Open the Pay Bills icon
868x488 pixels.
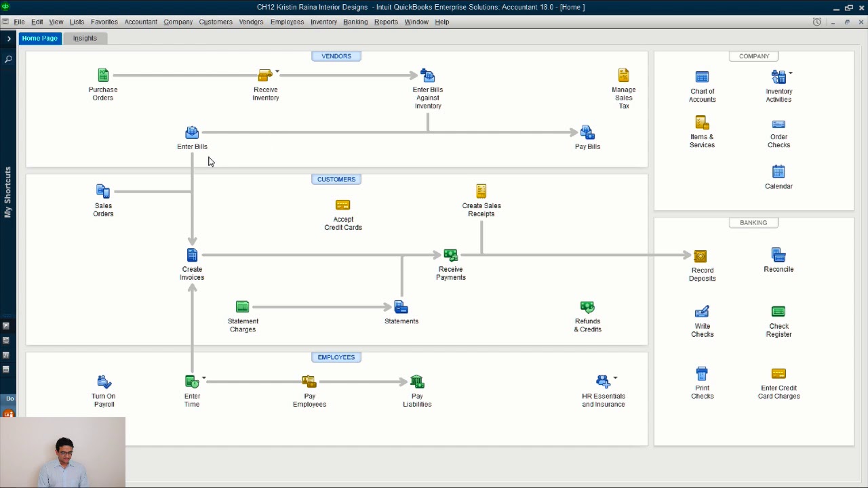coord(587,132)
